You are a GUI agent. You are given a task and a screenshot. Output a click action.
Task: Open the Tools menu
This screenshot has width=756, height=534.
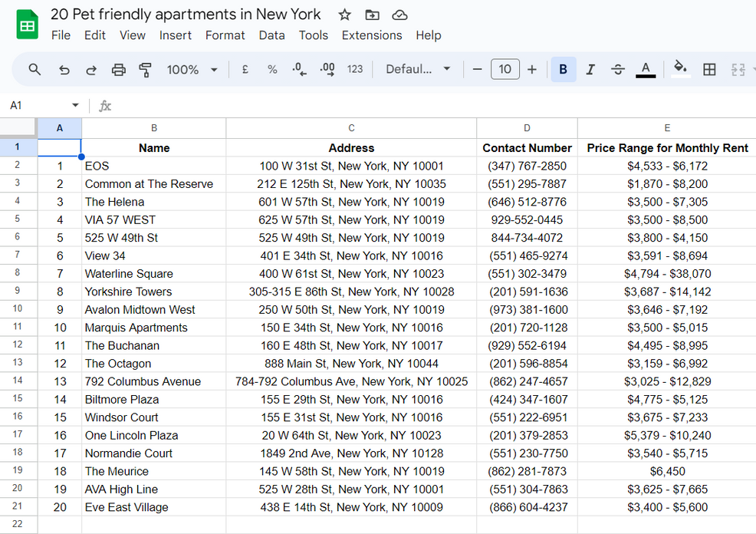click(x=313, y=35)
